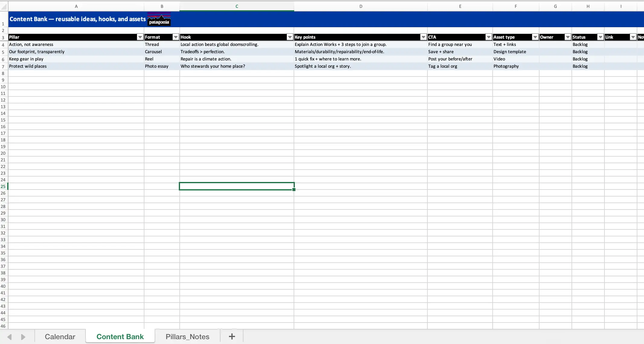Open the Owner column filter dropdown

click(x=568, y=37)
